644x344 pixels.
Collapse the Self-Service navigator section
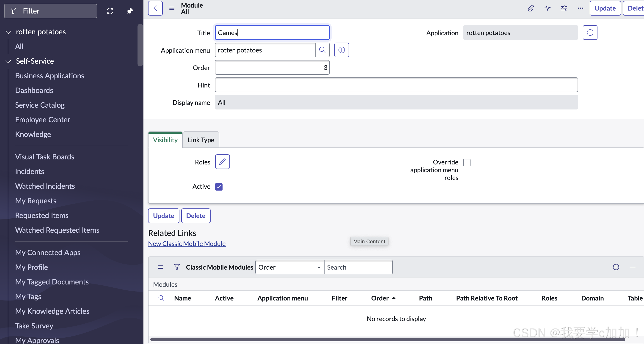click(x=8, y=61)
